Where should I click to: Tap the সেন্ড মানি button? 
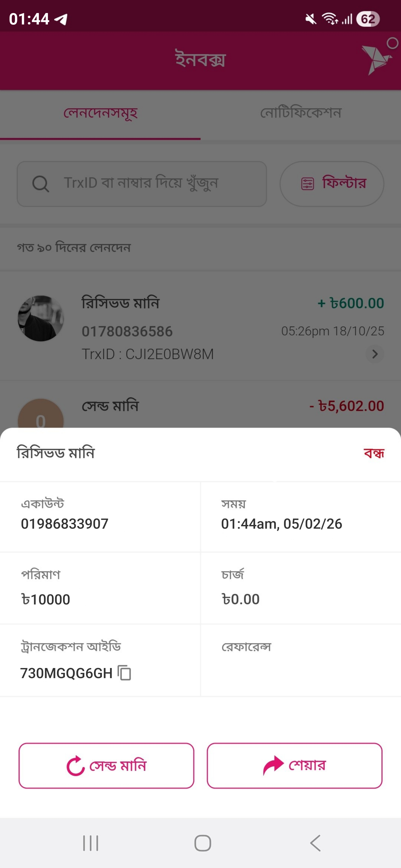(106, 765)
